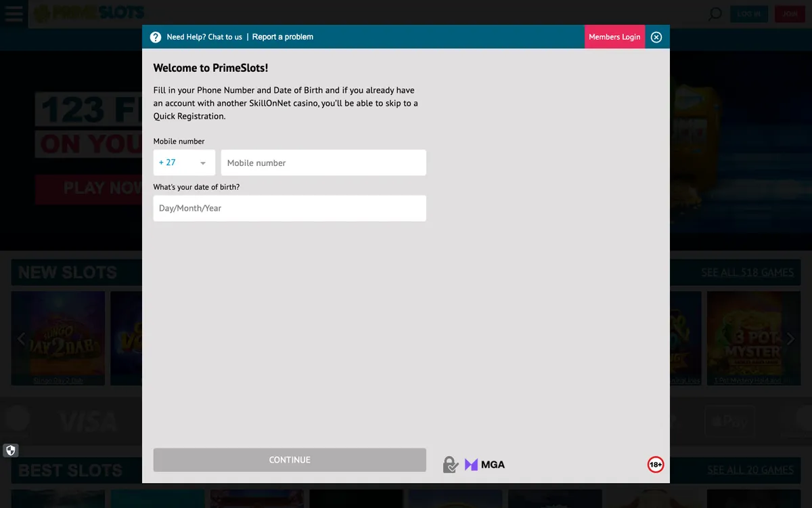Close the registration dialog with the X icon
The width and height of the screenshot is (812, 508).
656,37
